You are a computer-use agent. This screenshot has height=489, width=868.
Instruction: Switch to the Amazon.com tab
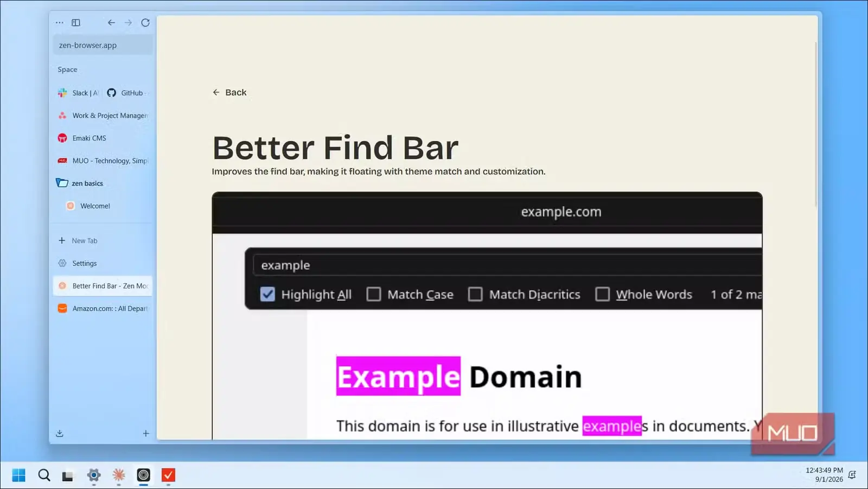coord(103,308)
